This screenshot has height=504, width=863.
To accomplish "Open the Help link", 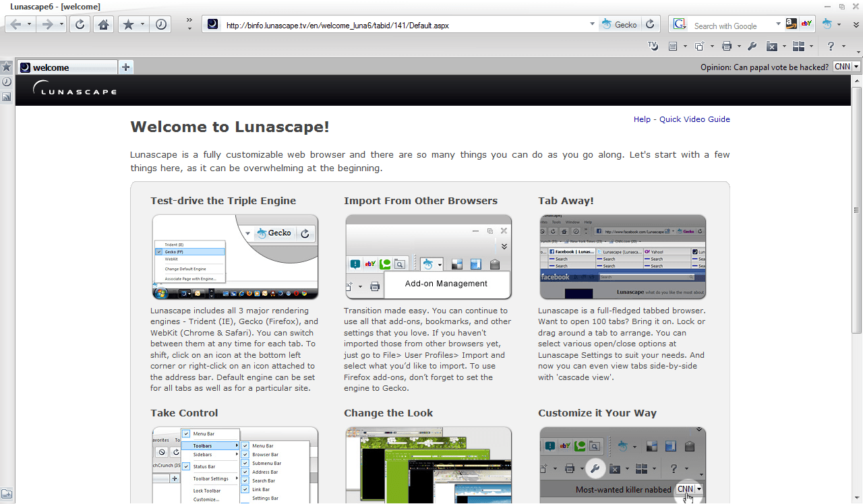I will [x=642, y=119].
